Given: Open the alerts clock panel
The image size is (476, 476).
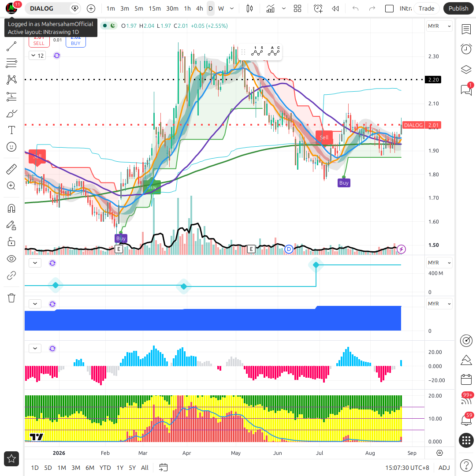Looking at the screenshot, I should coord(466,49).
